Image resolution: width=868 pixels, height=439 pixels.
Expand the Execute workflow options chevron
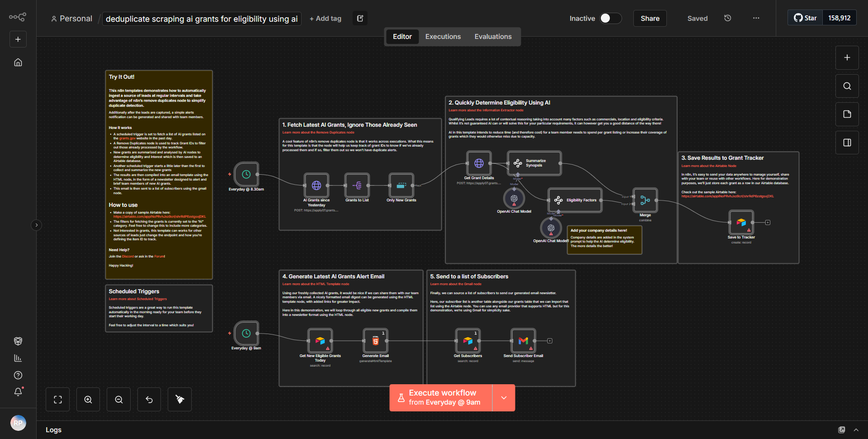tap(503, 397)
